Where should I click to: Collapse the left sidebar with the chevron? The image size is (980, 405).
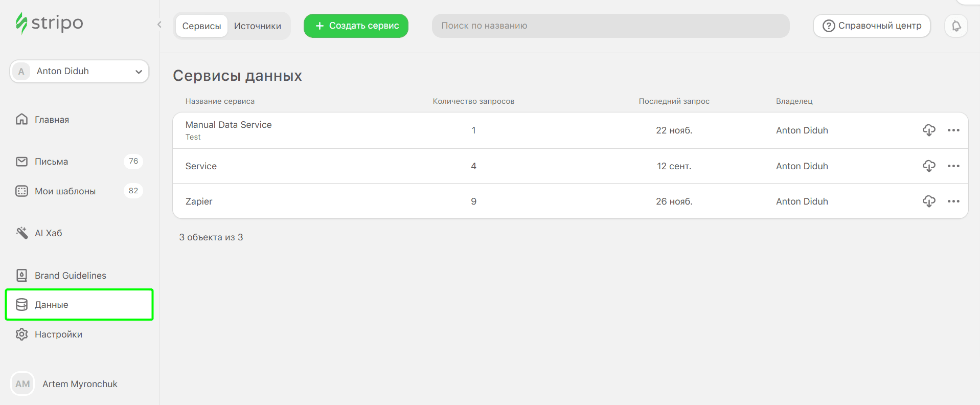point(159,25)
